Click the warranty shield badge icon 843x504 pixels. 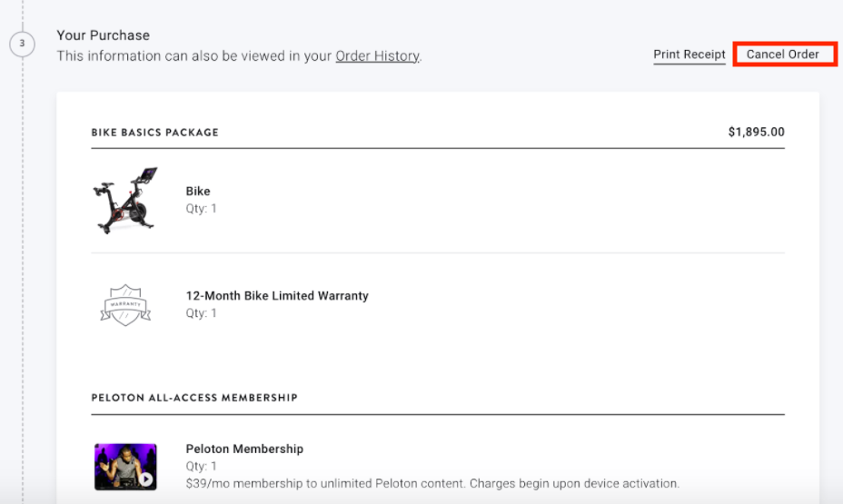click(125, 304)
